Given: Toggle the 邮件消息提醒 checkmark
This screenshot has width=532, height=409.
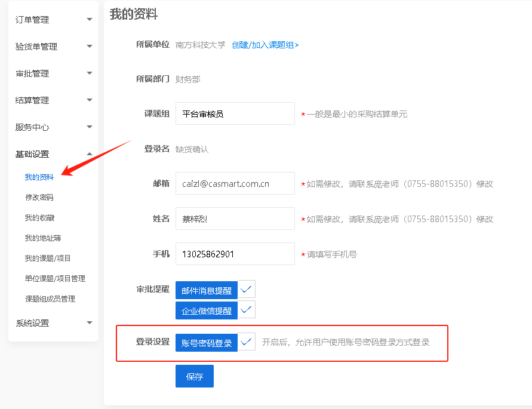Looking at the screenshot, I should tap(246, 290).
